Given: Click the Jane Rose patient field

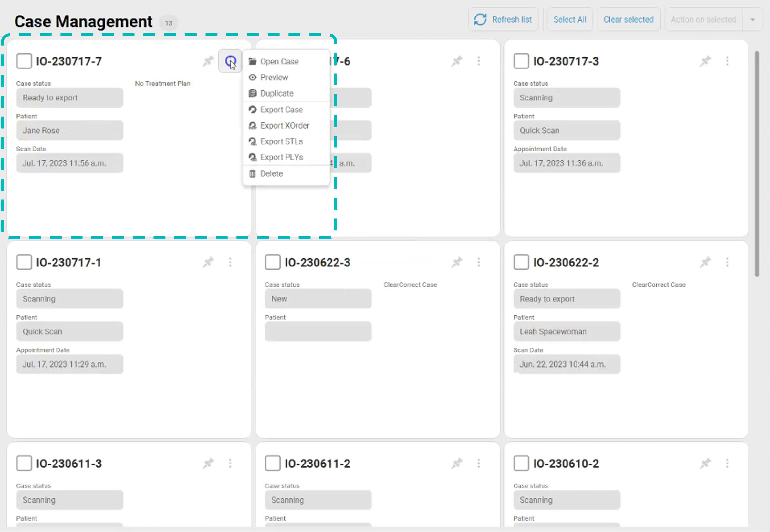Looking at the screenshot, I should 70,130.
